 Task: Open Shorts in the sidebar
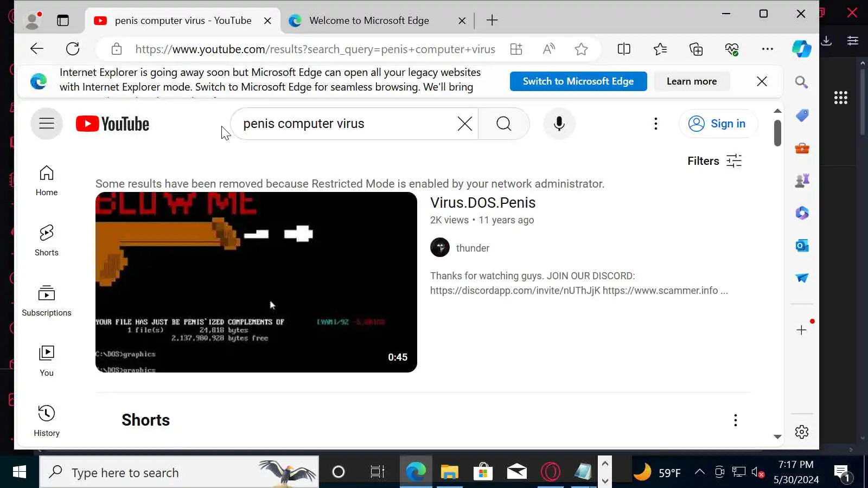point(47,241)
